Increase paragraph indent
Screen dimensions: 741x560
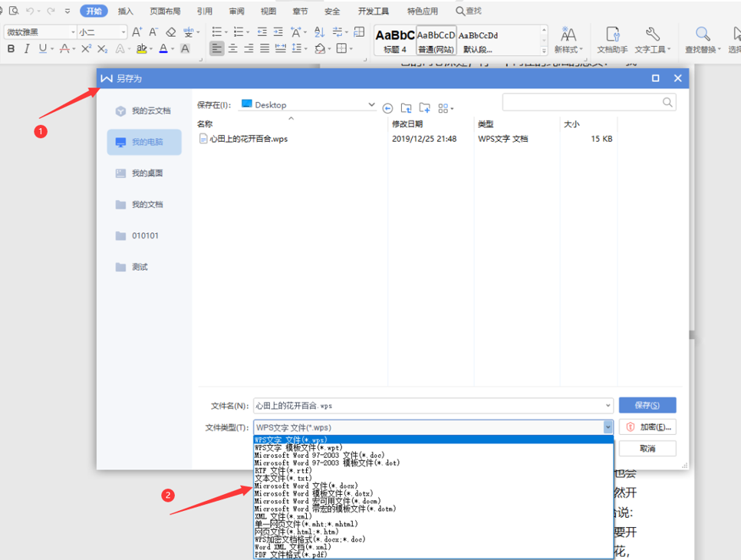coord(278,31)
